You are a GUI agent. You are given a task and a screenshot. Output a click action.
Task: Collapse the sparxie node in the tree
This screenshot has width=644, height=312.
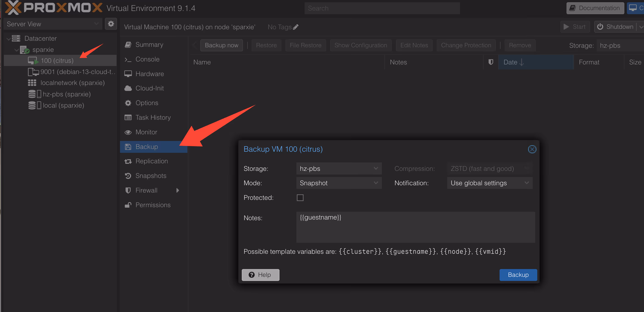(17, 50)
